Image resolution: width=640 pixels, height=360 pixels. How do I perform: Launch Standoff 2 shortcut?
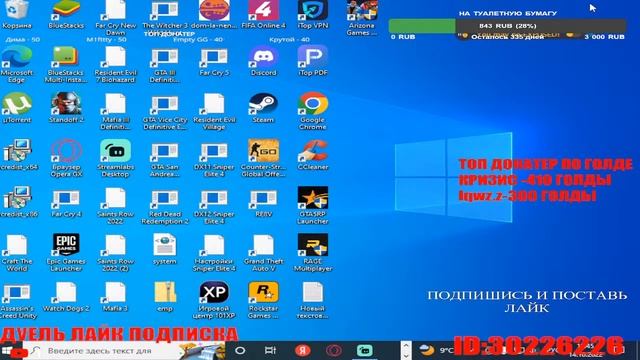(66, 108)
